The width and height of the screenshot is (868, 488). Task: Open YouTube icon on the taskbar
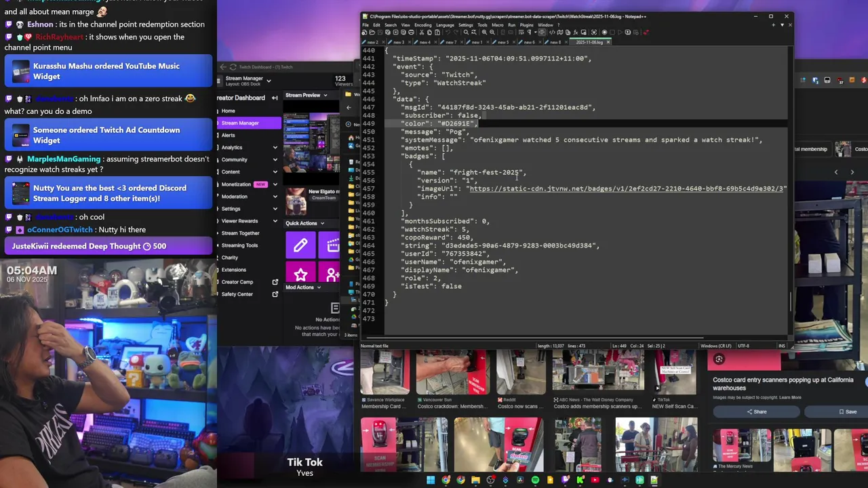595,481
